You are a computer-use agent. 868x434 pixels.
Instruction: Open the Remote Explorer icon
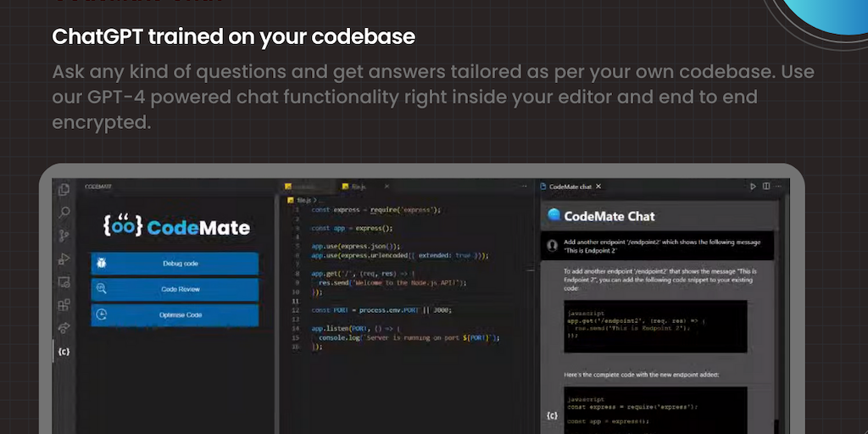[64, 281]
